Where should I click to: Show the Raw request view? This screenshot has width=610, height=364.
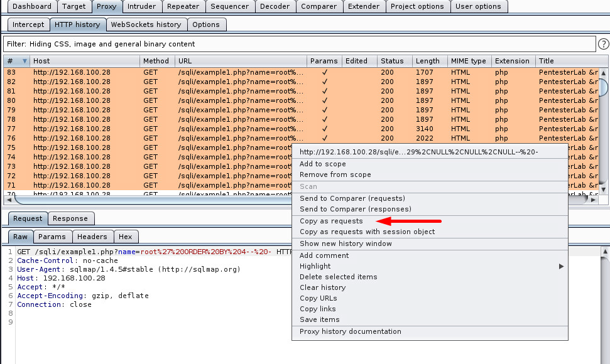[21, 237]
